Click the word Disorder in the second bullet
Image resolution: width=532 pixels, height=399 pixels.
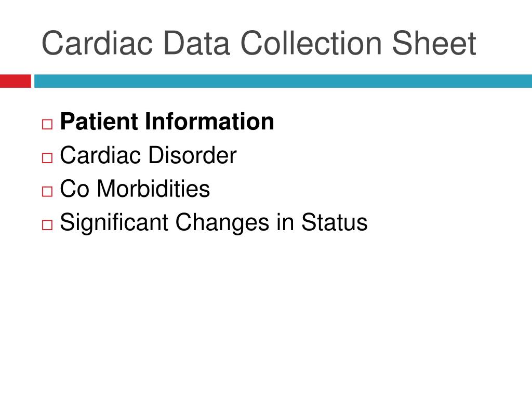tap(192, 155)
